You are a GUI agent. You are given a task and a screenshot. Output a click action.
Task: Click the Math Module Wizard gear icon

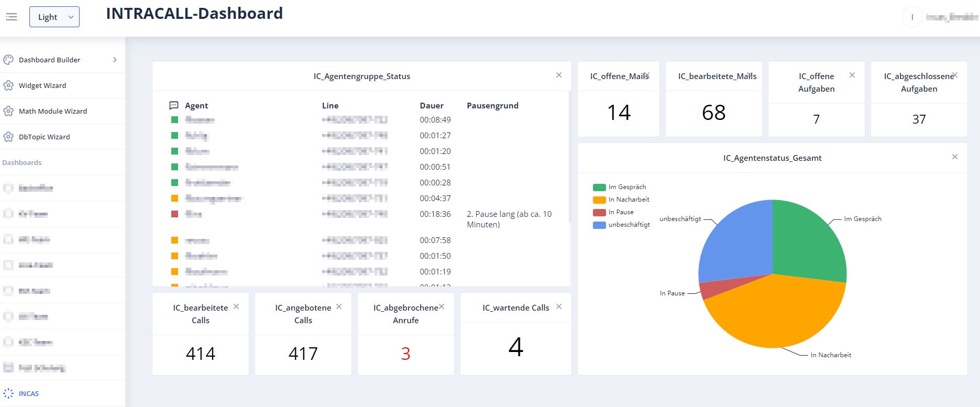[x=8, y=111]
